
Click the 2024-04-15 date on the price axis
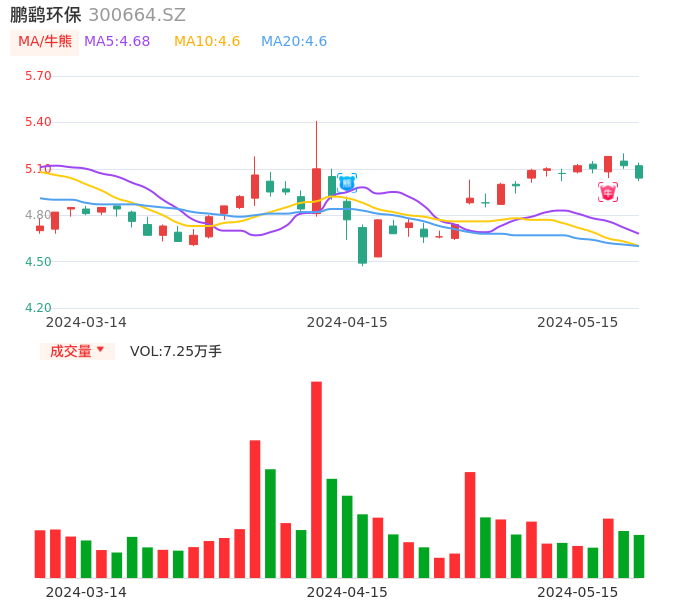[x=347, y=322]
